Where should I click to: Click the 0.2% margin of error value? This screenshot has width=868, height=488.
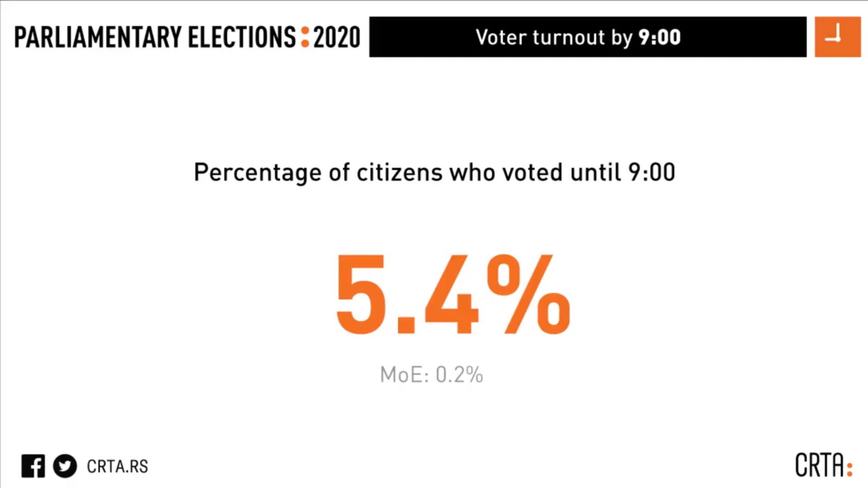tap(459, 375)
